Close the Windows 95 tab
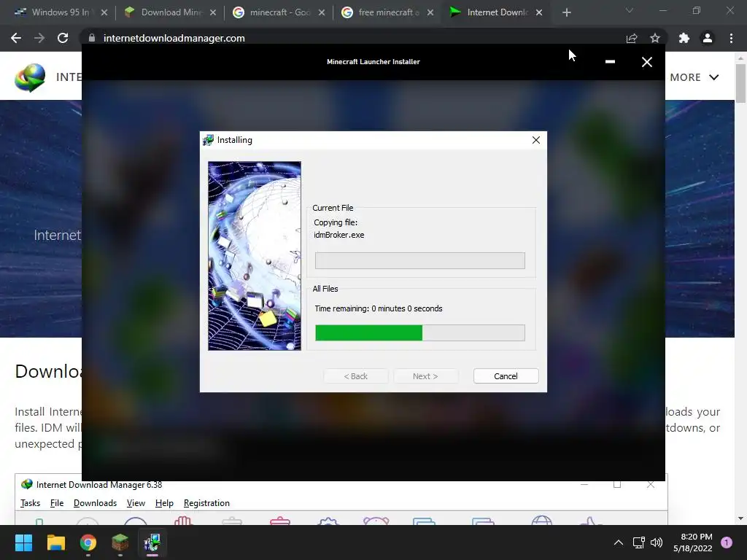 tap(104, 12)
